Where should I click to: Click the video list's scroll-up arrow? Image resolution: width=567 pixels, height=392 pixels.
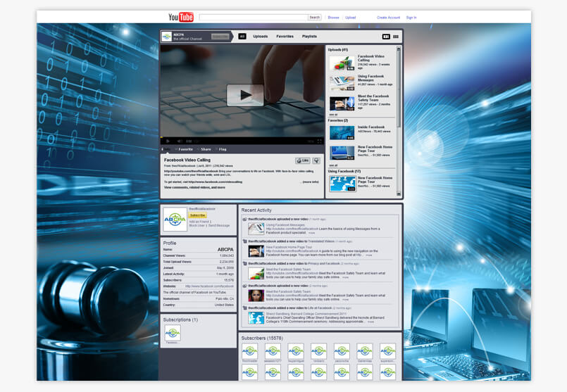tap(399, 49)
